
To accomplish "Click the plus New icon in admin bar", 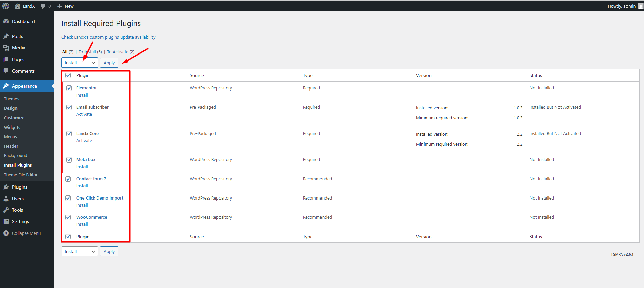I will coord(60,6).
